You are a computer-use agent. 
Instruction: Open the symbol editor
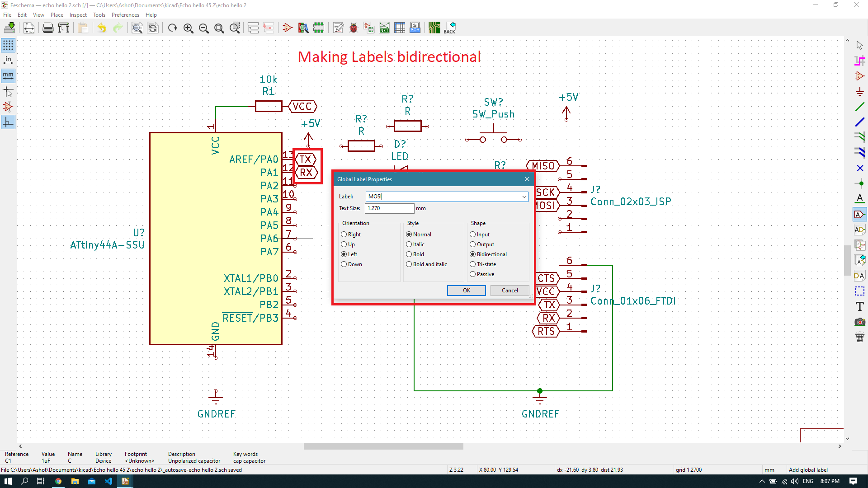click(288, 28)
